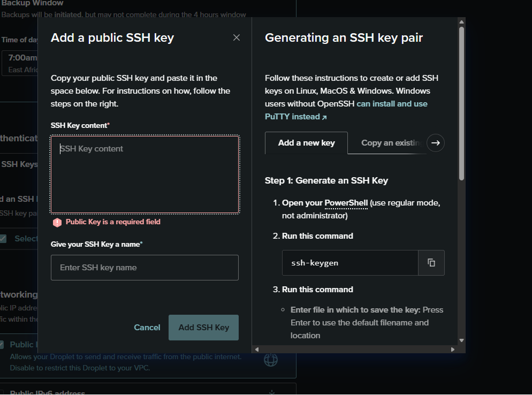Screen dimensions: 532x395
Task: Select the Add a new key tab
Action: tap(306, 143)
